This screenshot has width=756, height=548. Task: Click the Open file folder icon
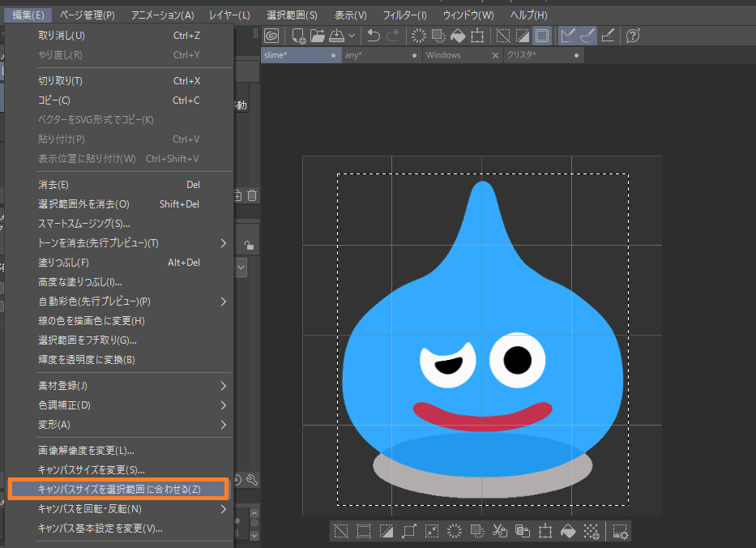pyautogui.click(x=318, y=36)
